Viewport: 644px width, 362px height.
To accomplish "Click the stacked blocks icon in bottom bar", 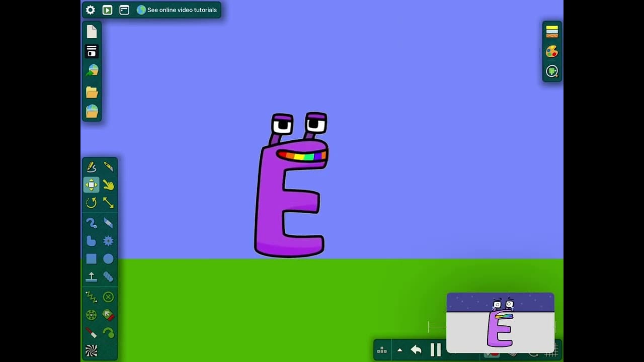I will click(x=382, y=350).
